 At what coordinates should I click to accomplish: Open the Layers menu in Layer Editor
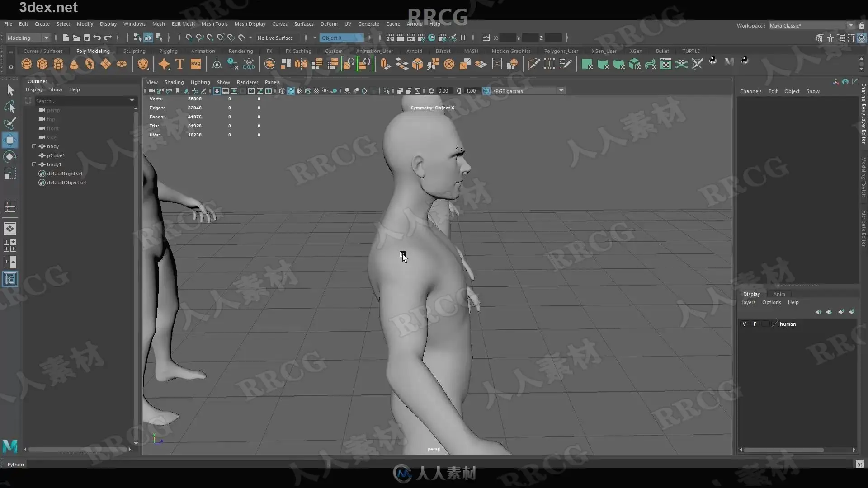tap(748, 302)
